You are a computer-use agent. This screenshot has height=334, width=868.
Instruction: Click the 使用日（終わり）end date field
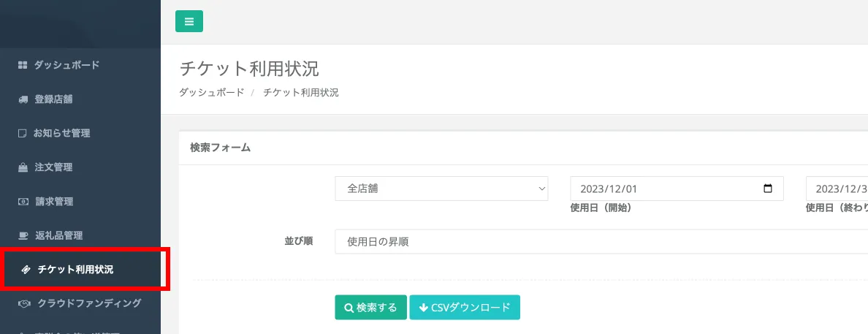pyautogui.click(x=837, y=189)
